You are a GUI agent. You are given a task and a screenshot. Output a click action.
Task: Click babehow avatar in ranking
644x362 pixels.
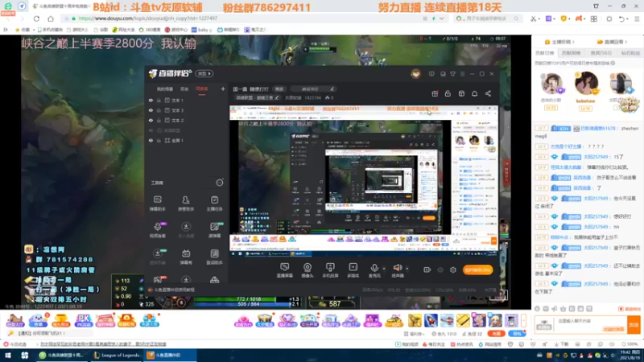coord(586,84)
